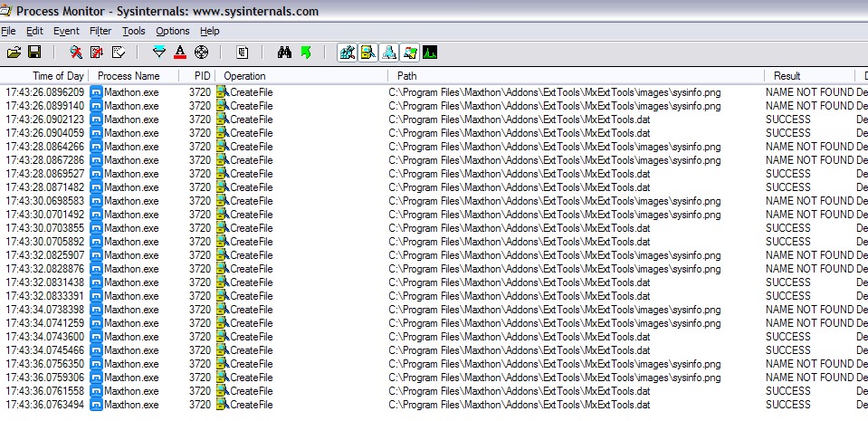Click the Time of Day column header

click(44, 76)
